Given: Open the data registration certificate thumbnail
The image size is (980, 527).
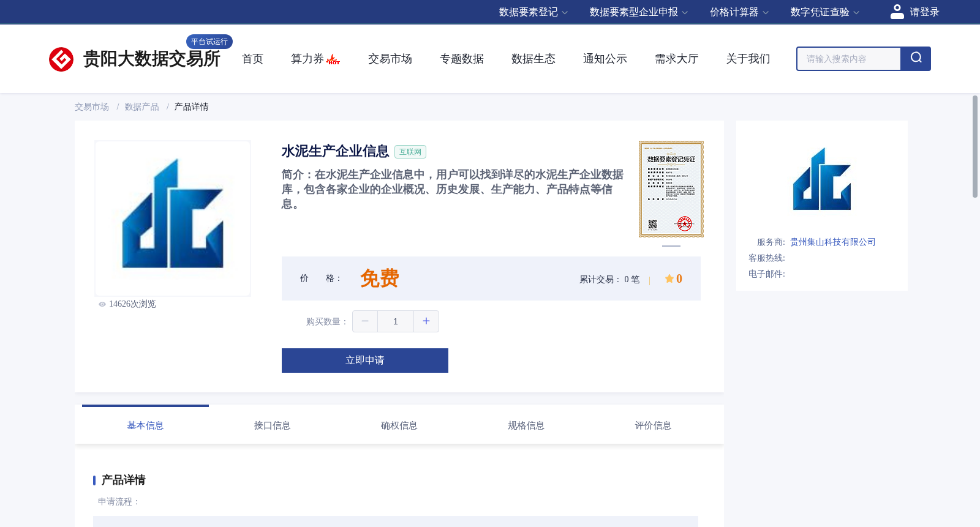Looking at the screenshot, I should pyautogui.click(x=671, y=189).
